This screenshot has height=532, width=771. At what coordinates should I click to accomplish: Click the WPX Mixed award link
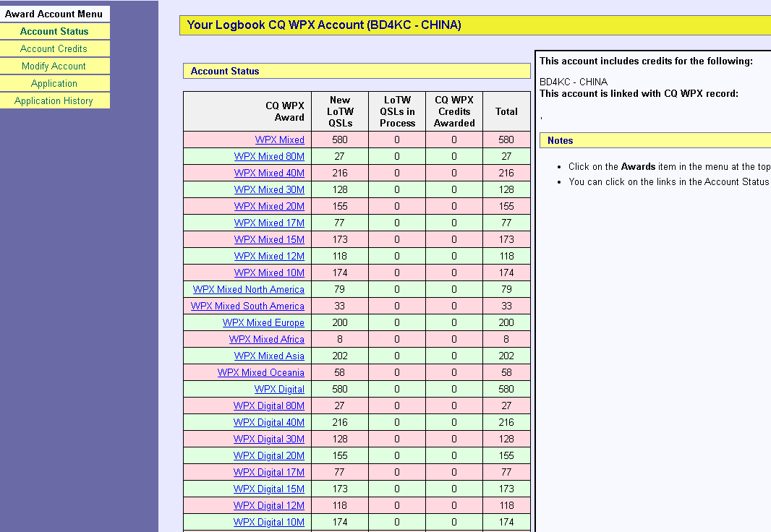click(x=279, y=140)
